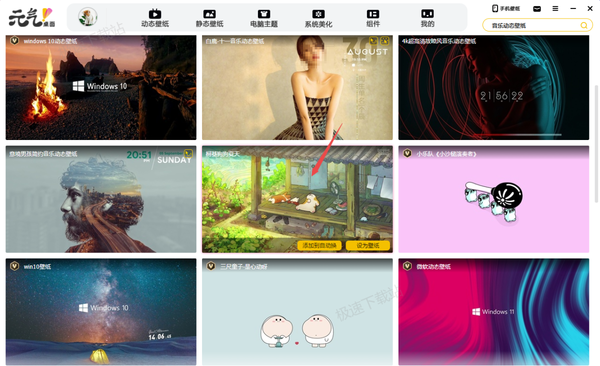The width and height of the screenshot is (600, 366).
Task: Click the 添加到自动换 add to auto-change button
Action: 319,245
